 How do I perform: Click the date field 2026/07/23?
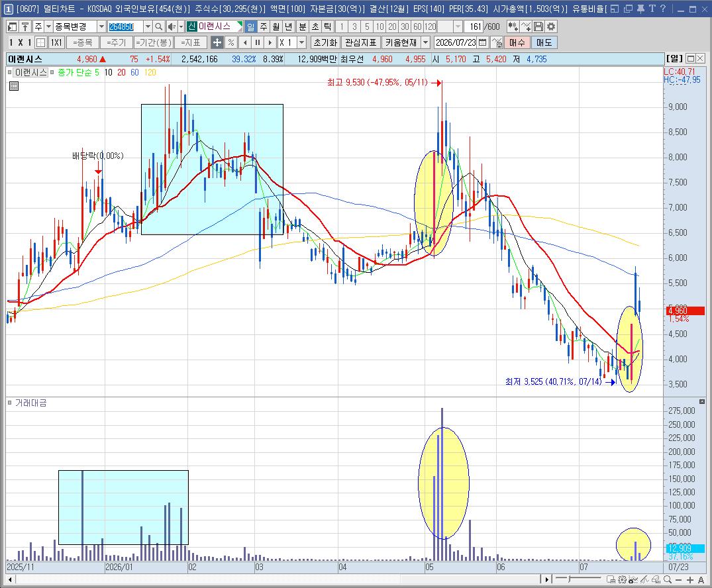(456, 42)
